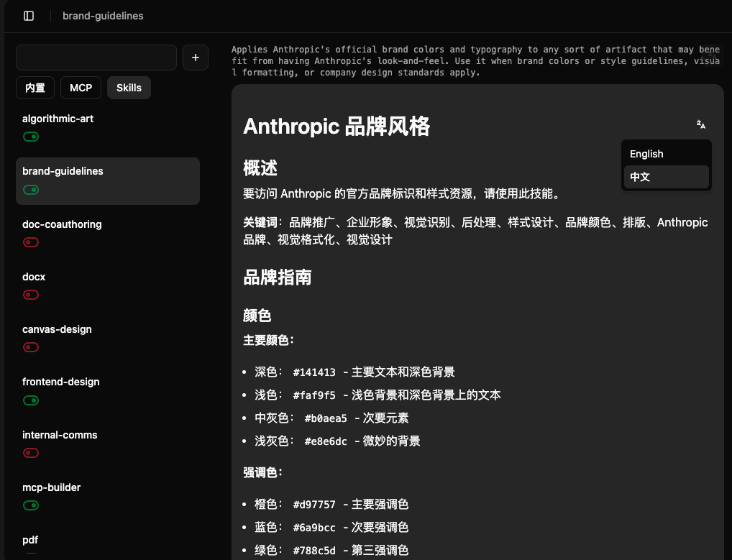The image size is (732, 560).
Task: Turn off the brand-guidelines toggle
Action: (31, 190)
